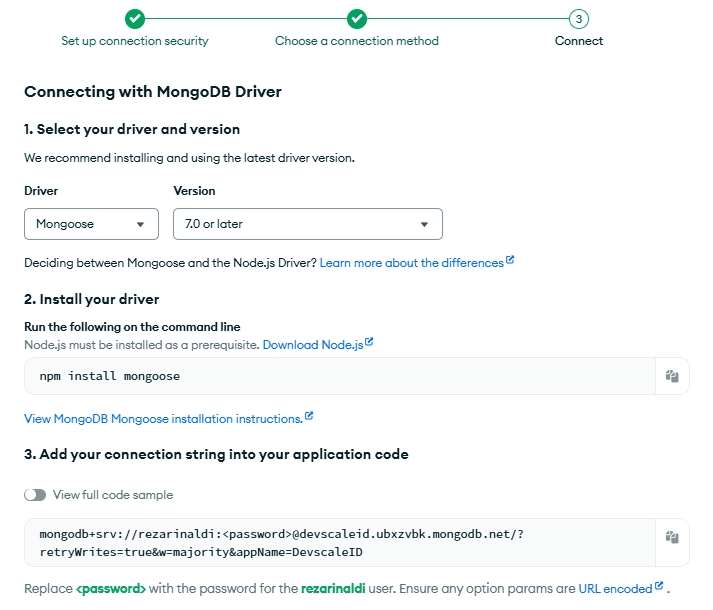Go to Choose a connection method step
This screenshot has width=713, height=610.
[x=356, y=41]
